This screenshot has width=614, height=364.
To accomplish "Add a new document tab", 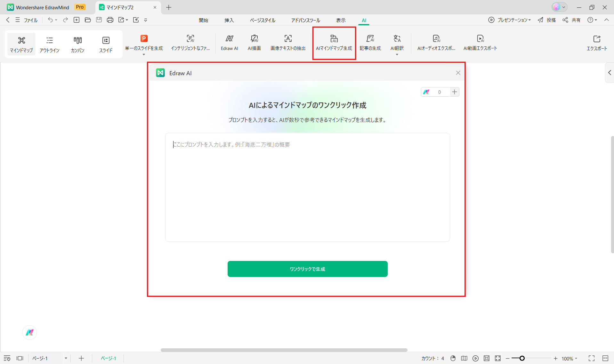I will (169, 7).
